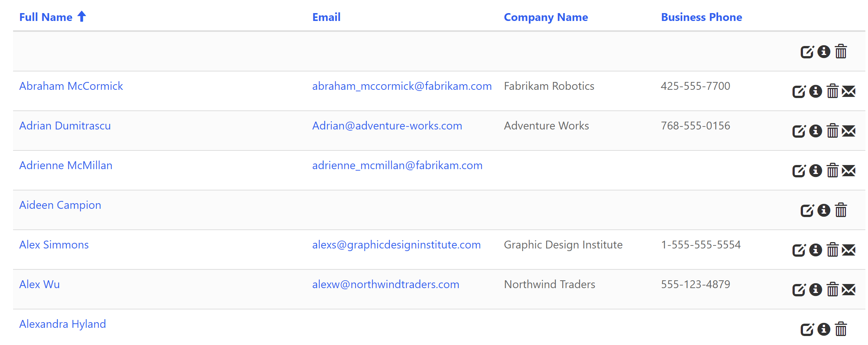
Task: Delete the blank first row contact
Action: point(841,52)
